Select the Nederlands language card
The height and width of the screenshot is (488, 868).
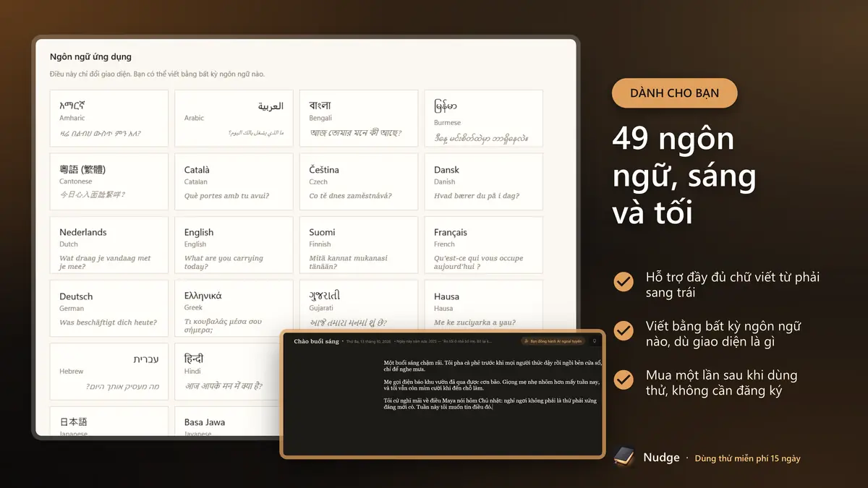point(109,245)
